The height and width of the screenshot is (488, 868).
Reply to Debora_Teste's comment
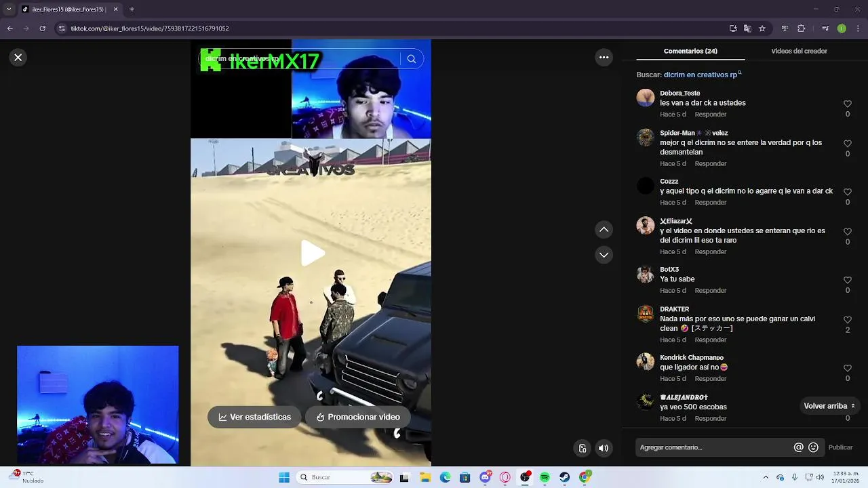click(x=710, y=115)
